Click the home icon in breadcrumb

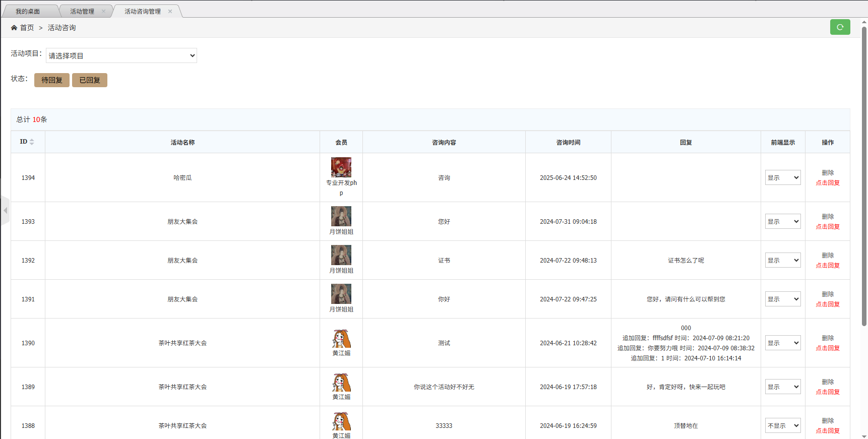point(14,28)
